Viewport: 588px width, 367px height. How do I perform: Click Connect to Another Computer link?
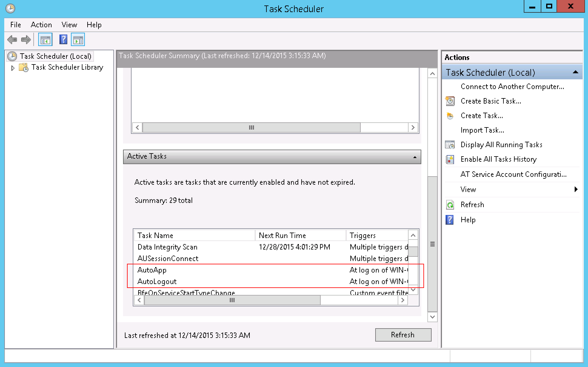pyautogui.click(x=512, y=86)
